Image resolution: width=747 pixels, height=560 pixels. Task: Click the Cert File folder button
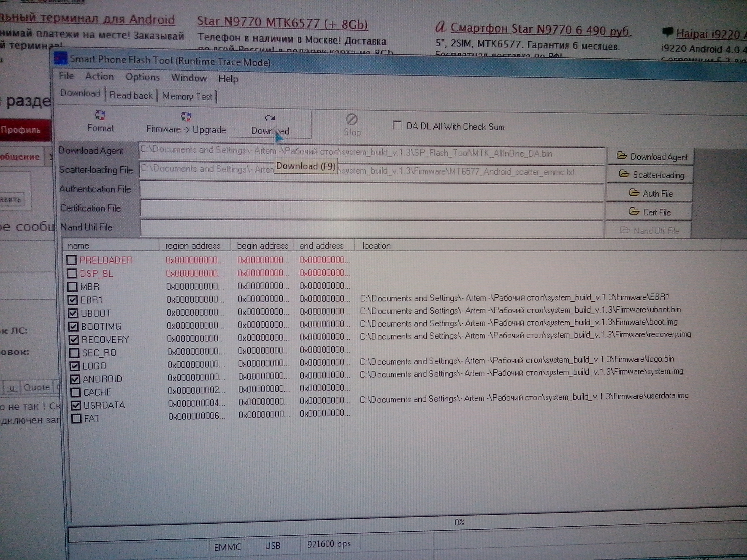[x=650, y=212]
